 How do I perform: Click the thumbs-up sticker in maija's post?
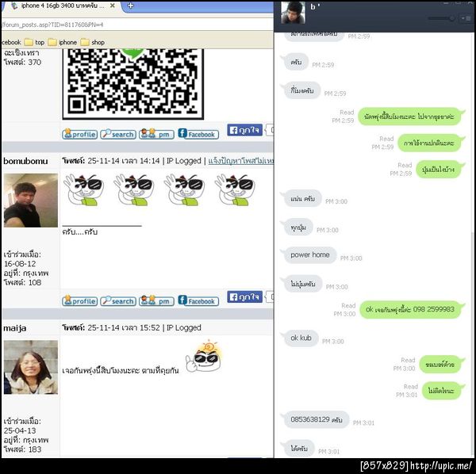[x=204, y=357]
